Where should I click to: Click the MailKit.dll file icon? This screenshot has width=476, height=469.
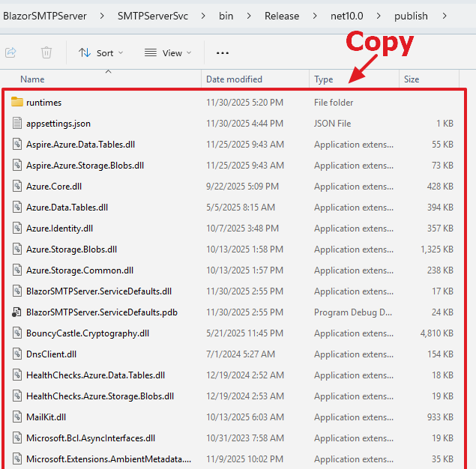(x=17, y=417)
